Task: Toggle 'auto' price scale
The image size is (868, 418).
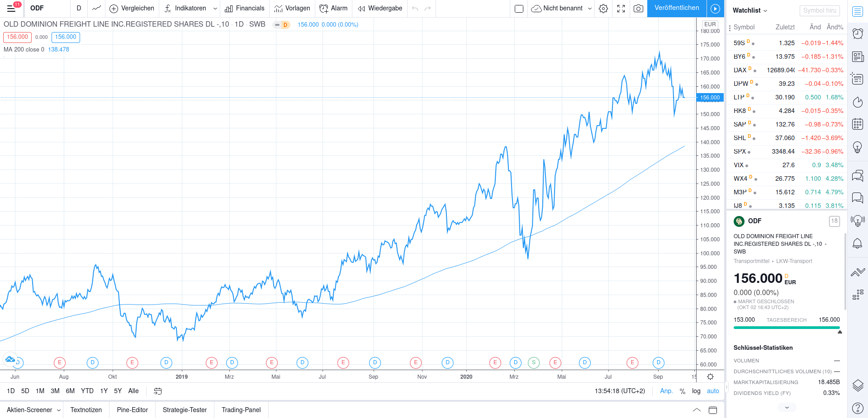Action: 713,391
